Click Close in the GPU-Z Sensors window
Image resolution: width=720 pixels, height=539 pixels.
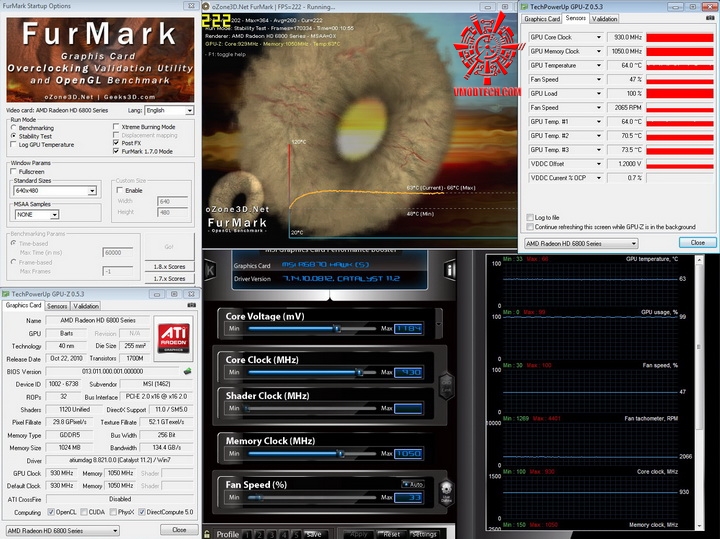(x=698, y=242)
